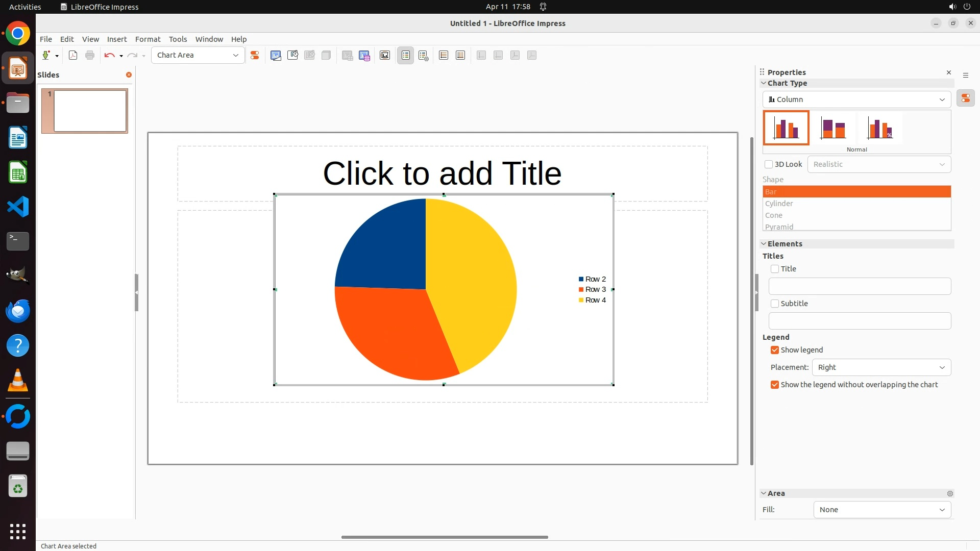Open the Chart Area element selector dropdown
Image resolution: width=980 pixels, height=551 pixels.
click(x=198, y=55)
